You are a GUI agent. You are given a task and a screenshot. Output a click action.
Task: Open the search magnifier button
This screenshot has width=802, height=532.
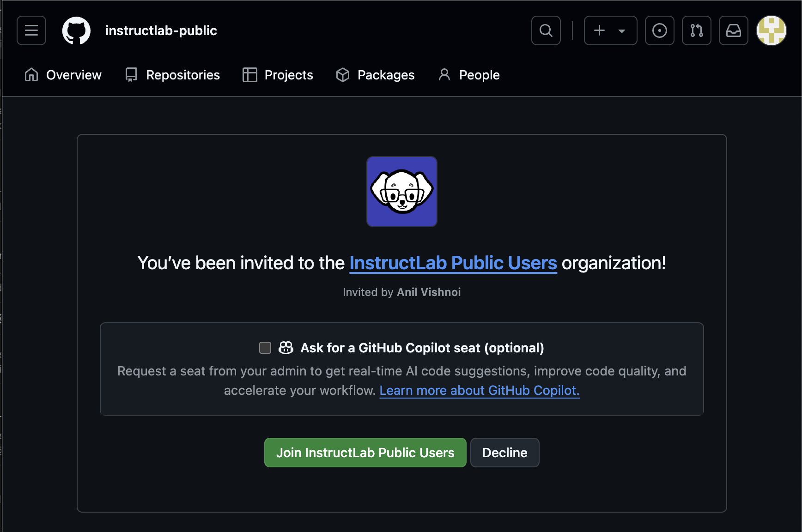[x=546, y=30]
